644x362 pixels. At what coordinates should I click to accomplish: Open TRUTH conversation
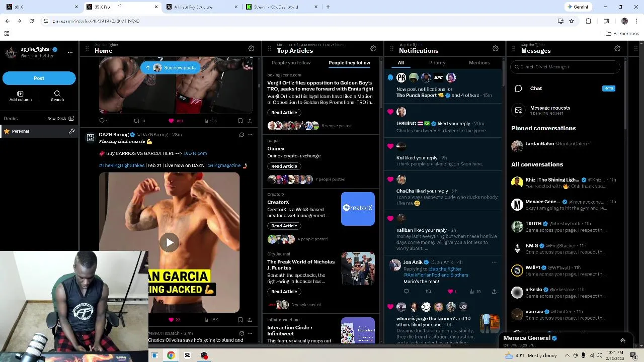pos(565,227)
